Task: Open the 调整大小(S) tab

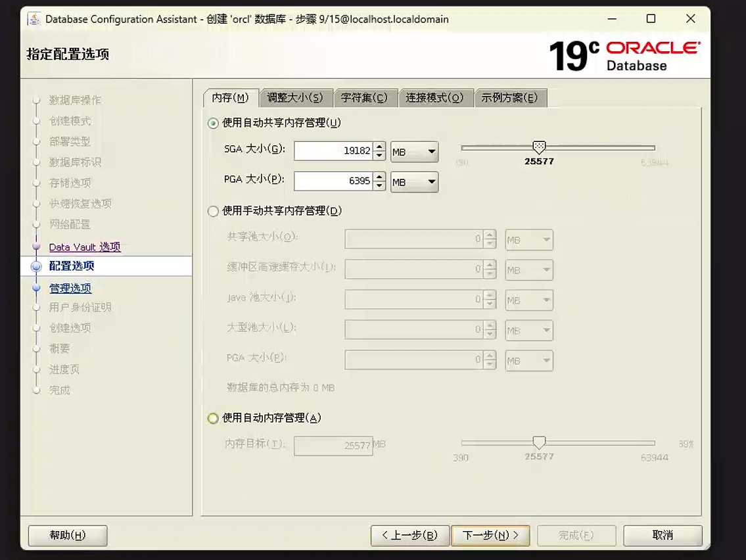Action: pyautogui.click(x=295, y=98)
